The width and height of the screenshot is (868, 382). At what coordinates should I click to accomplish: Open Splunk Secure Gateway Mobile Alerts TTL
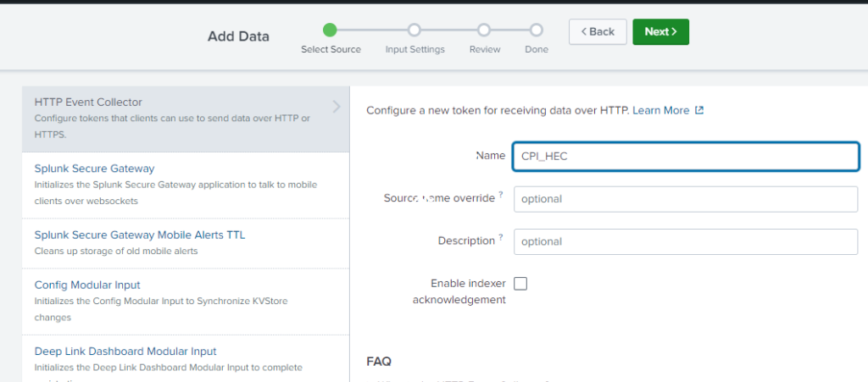tap(139, 235)
